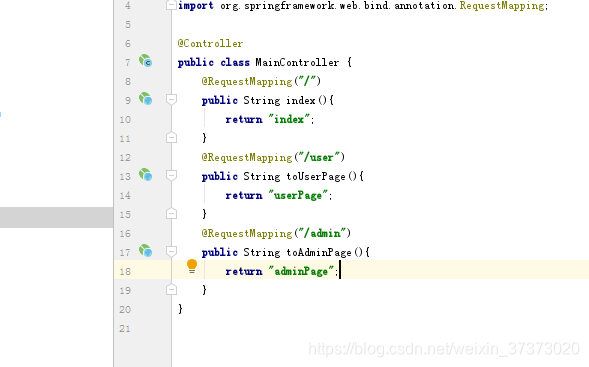This screenshot has width=589, height=367.
Task: Click line number 12 in the gutter
Action: [125, 158]
